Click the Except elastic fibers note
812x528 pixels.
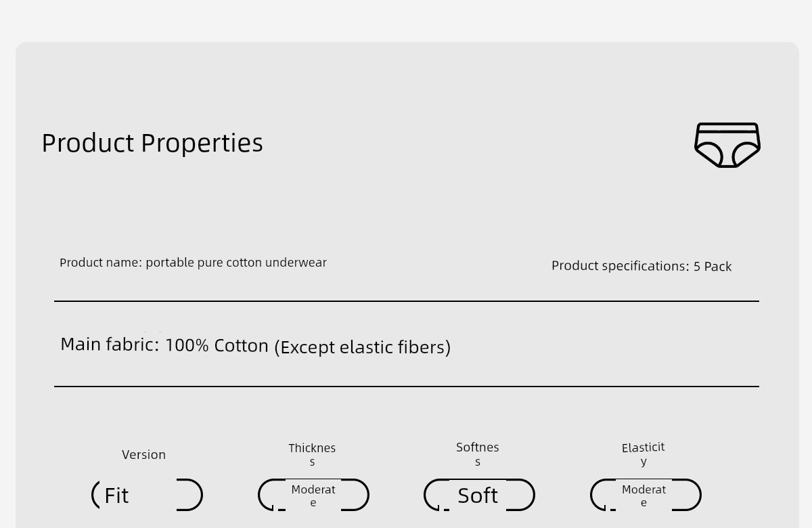click(362, 347)
